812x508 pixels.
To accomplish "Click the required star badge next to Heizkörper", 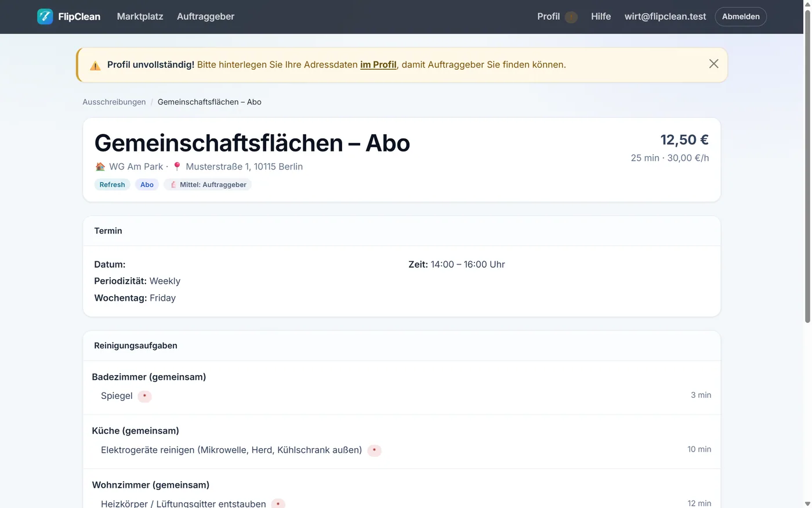I will 278,503.
